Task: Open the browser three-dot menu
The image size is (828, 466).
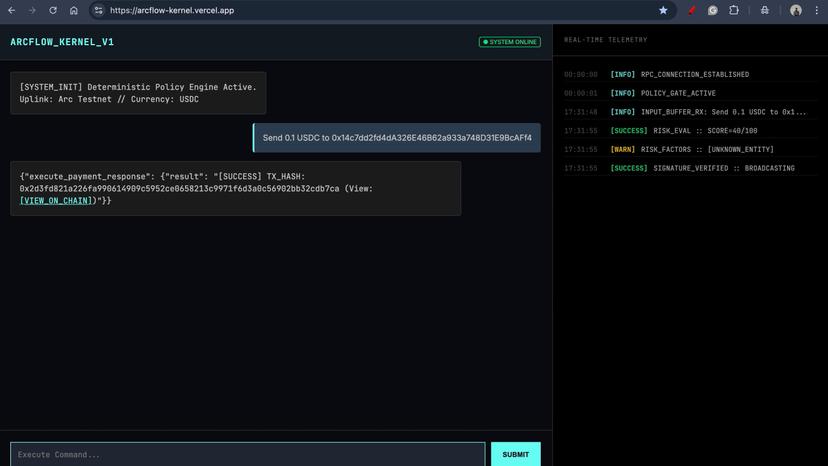Action: point(816,11)
